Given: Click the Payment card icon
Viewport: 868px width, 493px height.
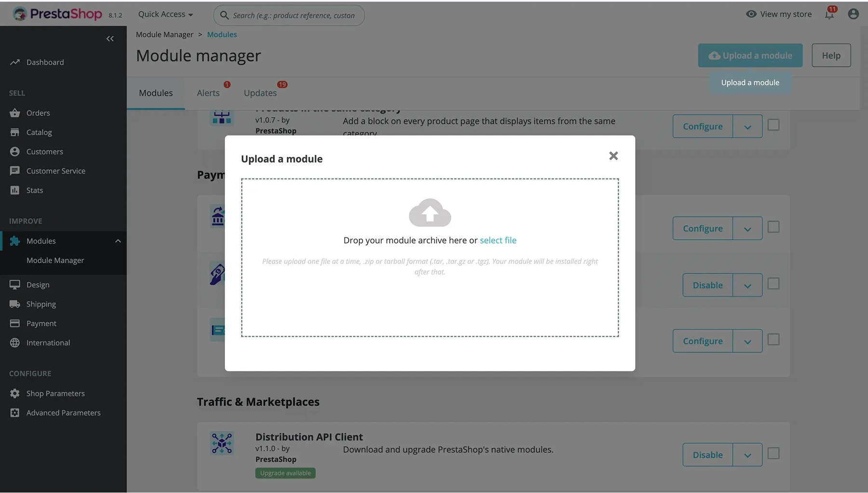Looking at the screenshot, I should coord(15,323).
